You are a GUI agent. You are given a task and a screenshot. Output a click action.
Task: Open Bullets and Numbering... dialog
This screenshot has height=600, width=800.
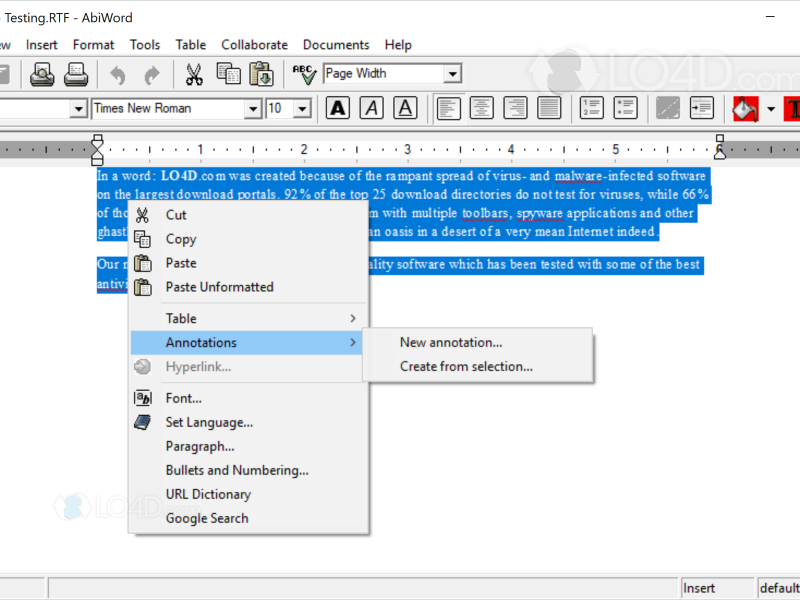pyautogui.click(x=248, y=470)
